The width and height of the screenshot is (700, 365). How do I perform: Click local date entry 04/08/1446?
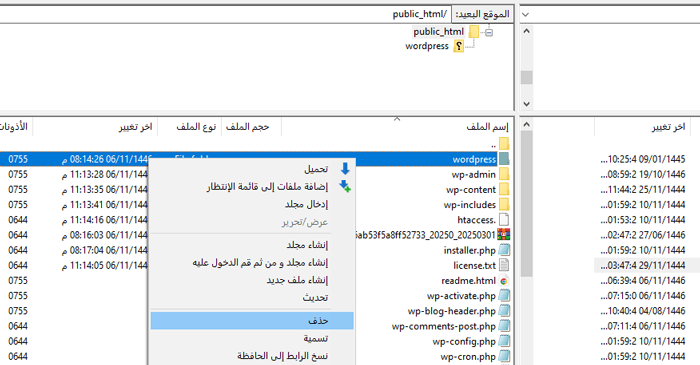click(x=642, y=311)
